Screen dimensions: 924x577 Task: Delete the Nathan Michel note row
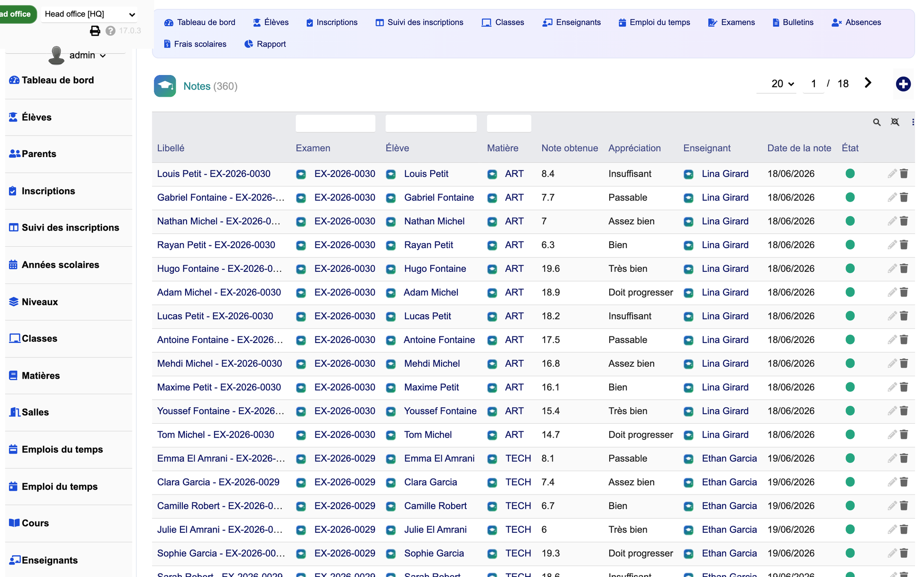point(904,221)
